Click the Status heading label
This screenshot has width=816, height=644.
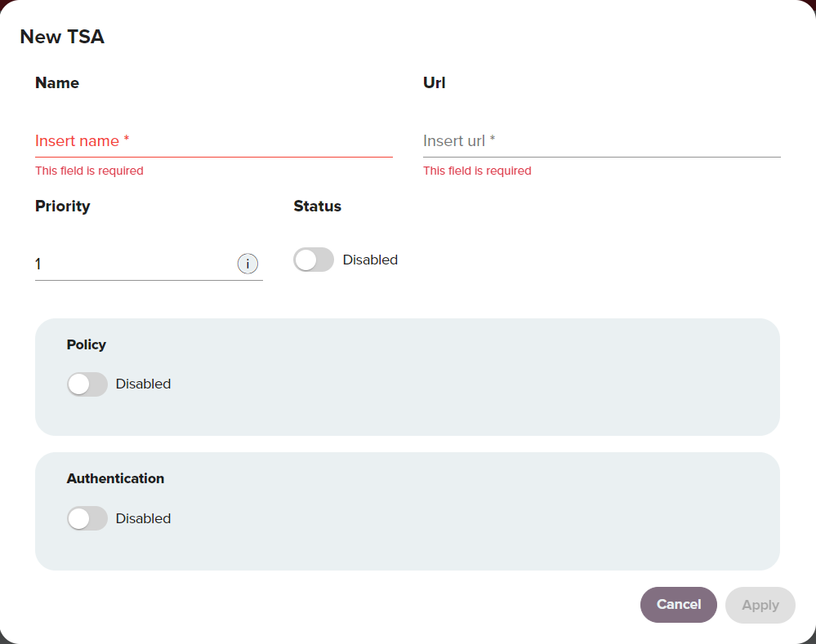318,206
